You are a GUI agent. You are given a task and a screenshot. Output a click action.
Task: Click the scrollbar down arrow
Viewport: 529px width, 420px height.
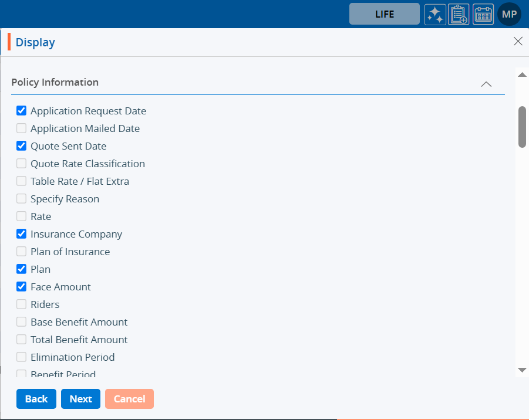click(x=522, y=370)
